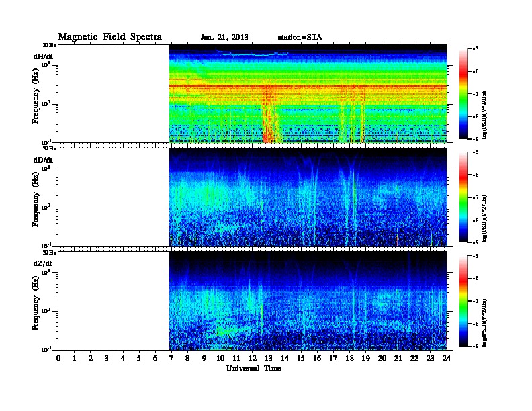This screenshot has height=411, width=532.
Task: Click hour tick label 1 on time axis
Action: point(75,358)
